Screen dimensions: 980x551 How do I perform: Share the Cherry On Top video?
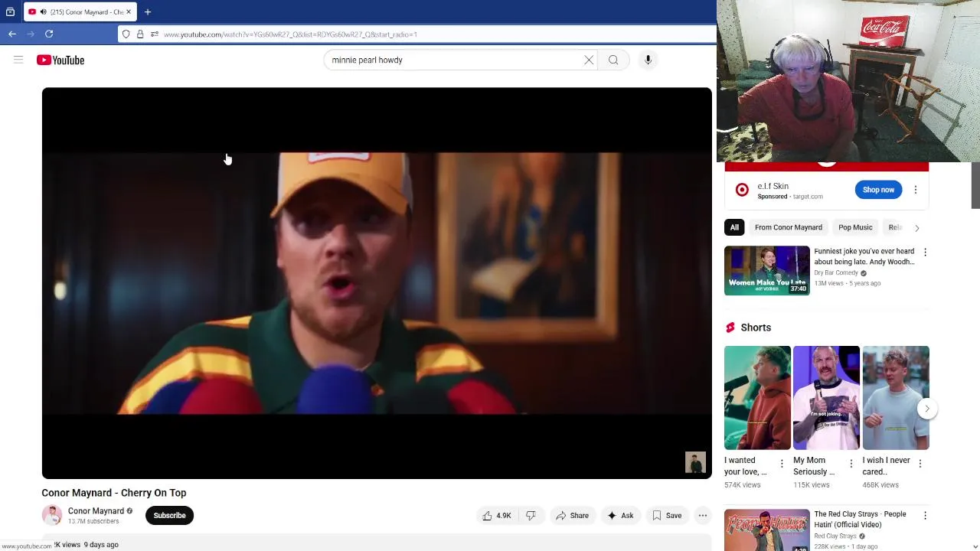pos(573,516)
